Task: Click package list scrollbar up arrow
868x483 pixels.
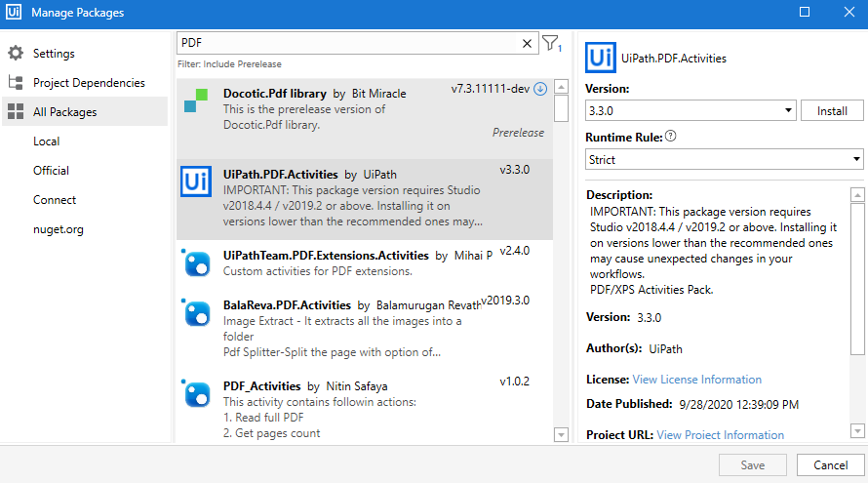Action: click(x=562, y=87)
